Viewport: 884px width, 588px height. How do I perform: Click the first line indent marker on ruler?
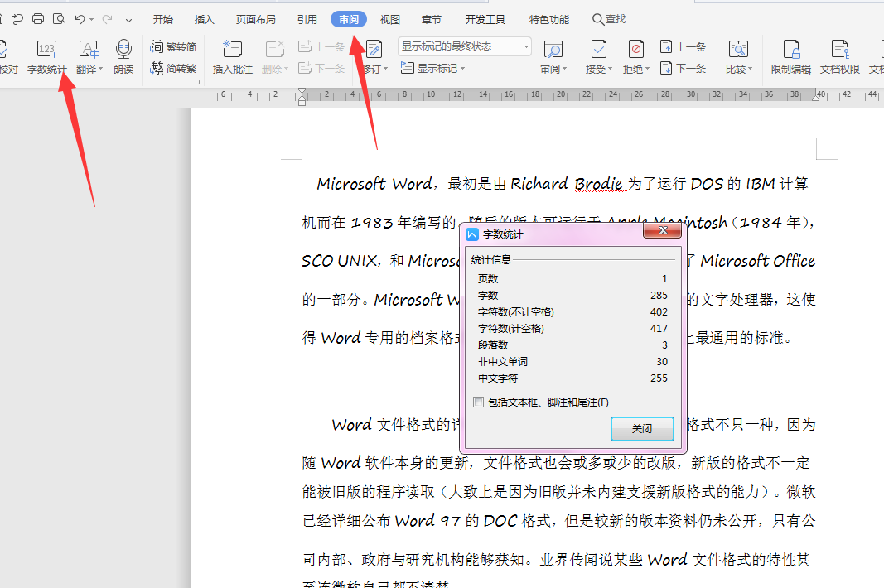tap(302, 91)
